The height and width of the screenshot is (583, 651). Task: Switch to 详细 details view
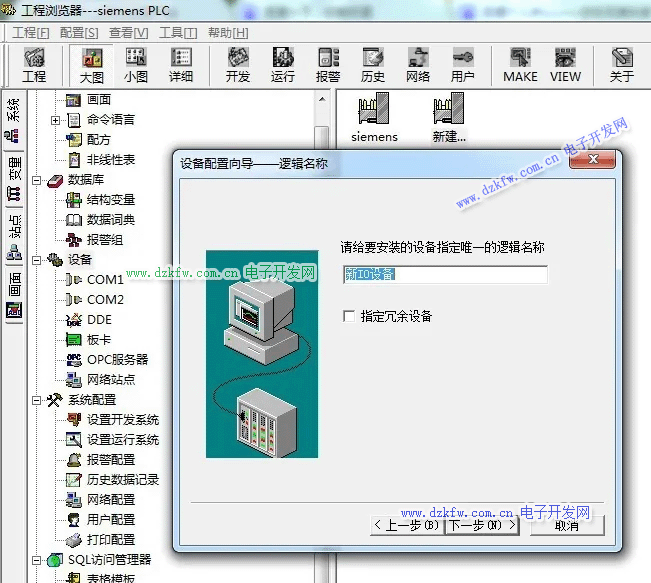coord(181,66)
